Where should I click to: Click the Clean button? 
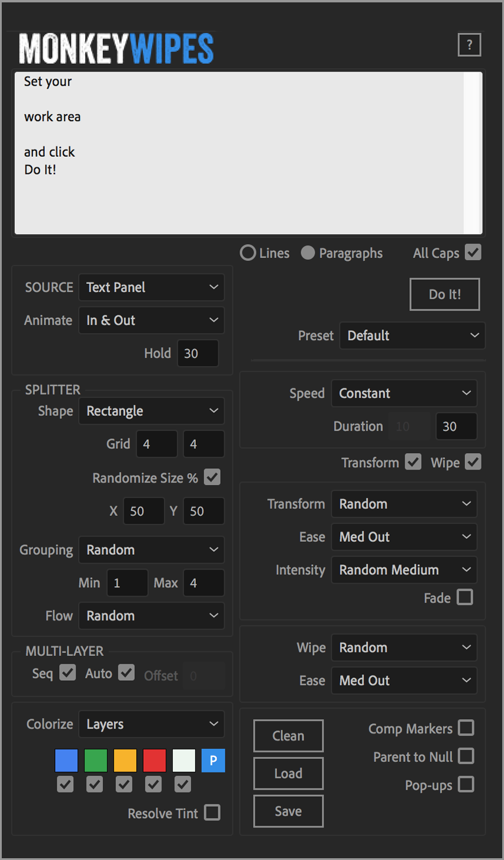coord(289,736)
